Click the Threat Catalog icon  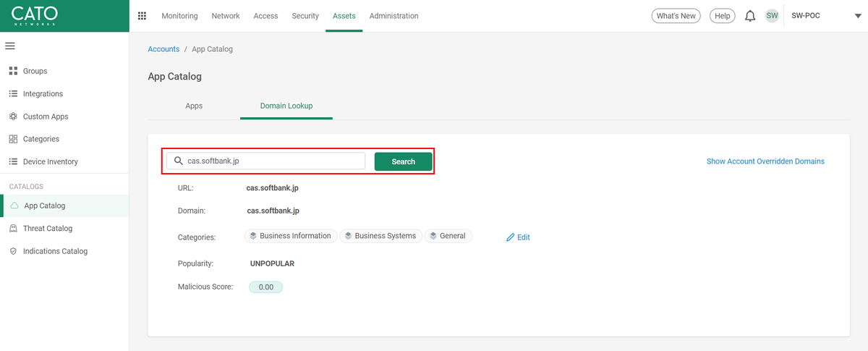13,228
